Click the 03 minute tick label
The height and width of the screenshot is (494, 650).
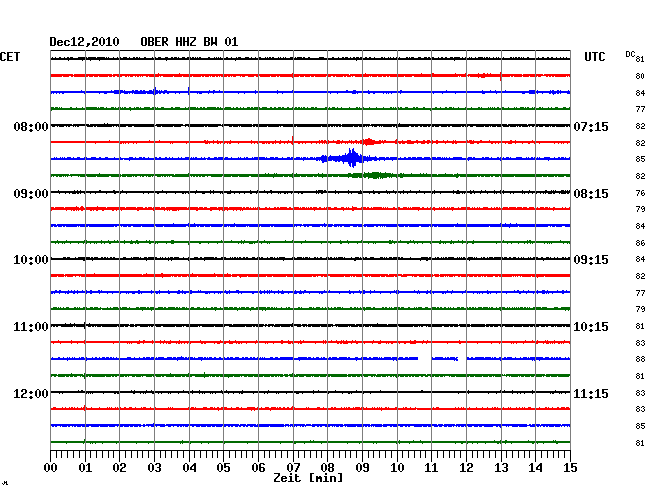pyautogui.click(x=154, y=467)
